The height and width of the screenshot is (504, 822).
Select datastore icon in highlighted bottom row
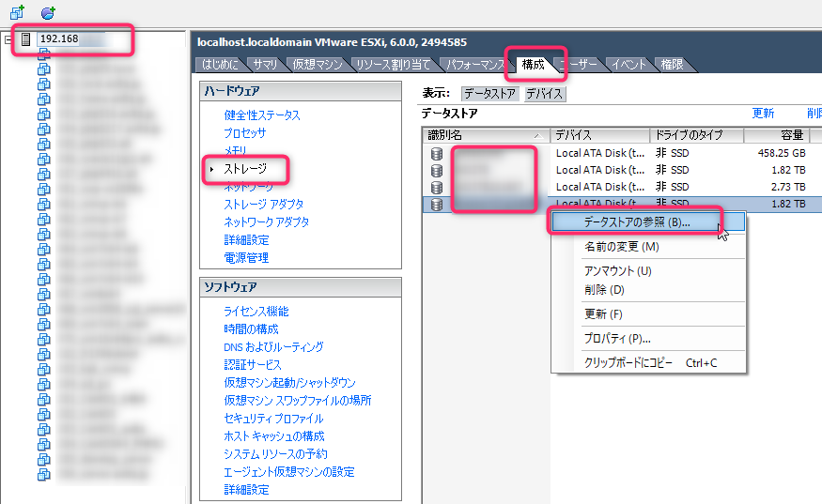point(437,205)
